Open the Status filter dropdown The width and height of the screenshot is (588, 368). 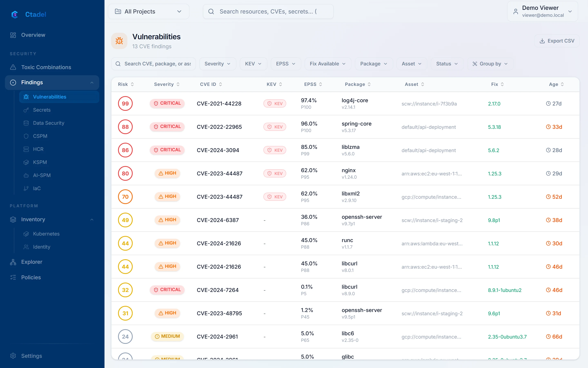point(447,64)
